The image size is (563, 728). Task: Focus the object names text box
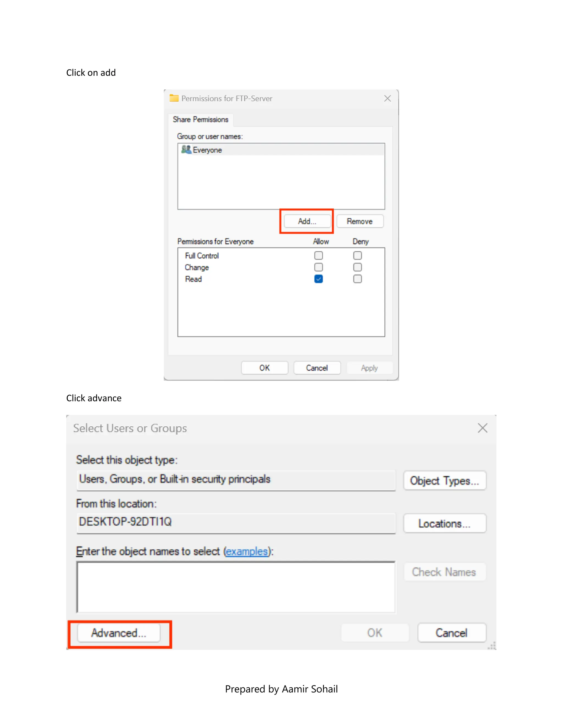(236, 587)
